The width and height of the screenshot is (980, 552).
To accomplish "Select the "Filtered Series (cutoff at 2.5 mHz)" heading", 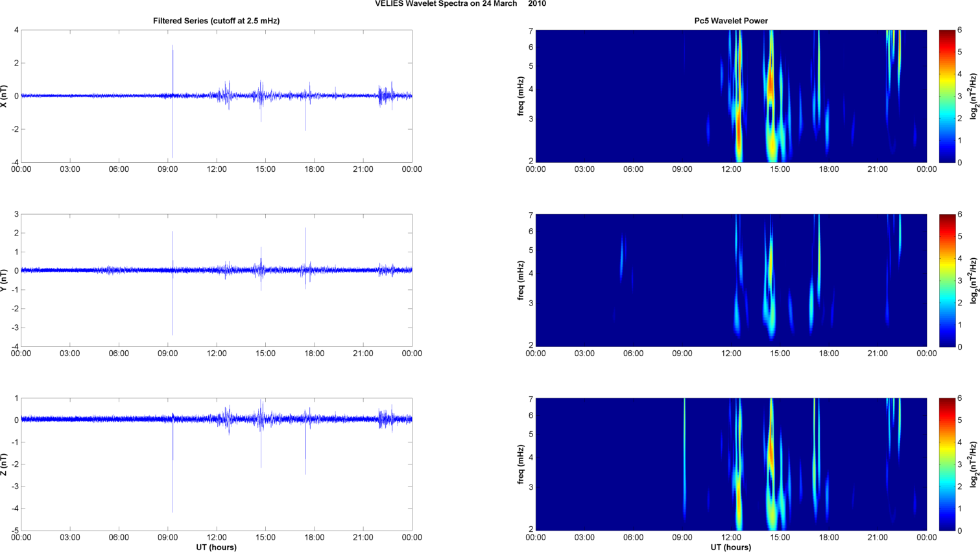I will (x=216, y=21).
